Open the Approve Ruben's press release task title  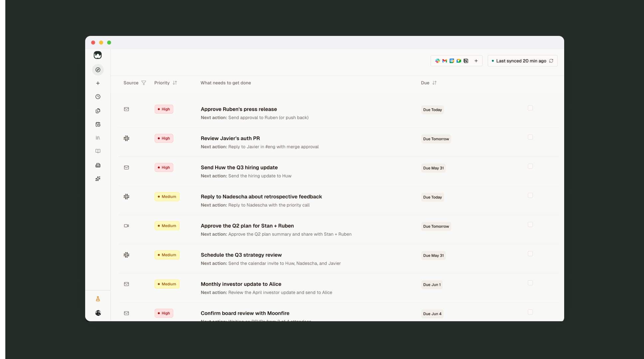coord(239,109)
